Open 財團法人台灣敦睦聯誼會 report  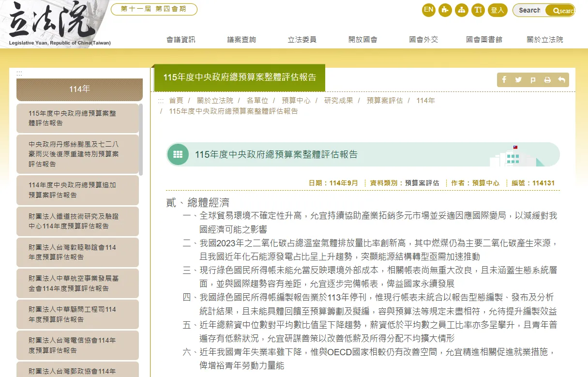point(77,252)
